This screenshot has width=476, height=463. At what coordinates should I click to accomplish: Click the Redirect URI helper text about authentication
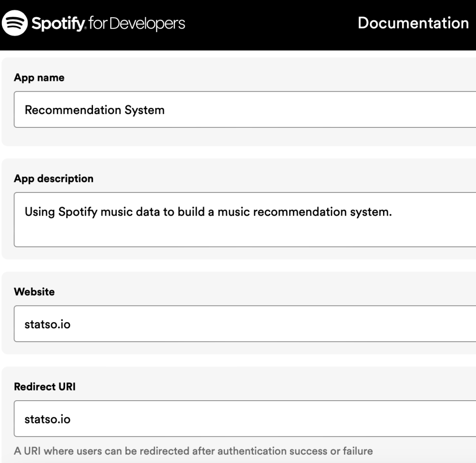pos(193,451)
